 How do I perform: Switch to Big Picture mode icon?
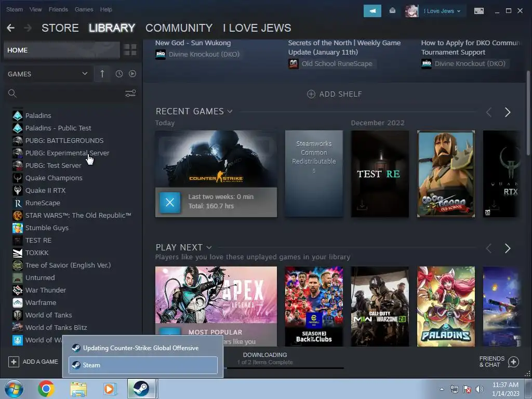click(478, 11)
